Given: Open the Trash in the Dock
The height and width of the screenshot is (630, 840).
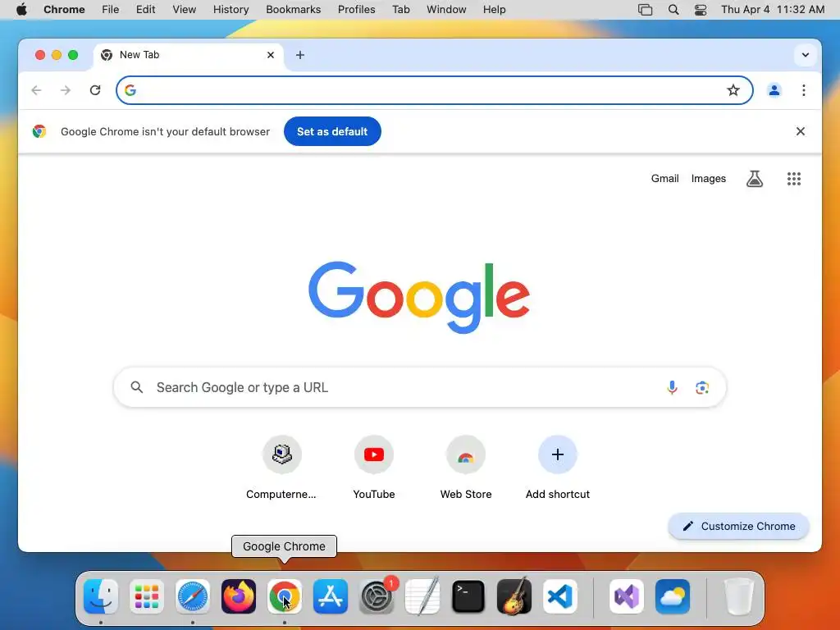Looking at the screenshot, I should click(739, 596).
